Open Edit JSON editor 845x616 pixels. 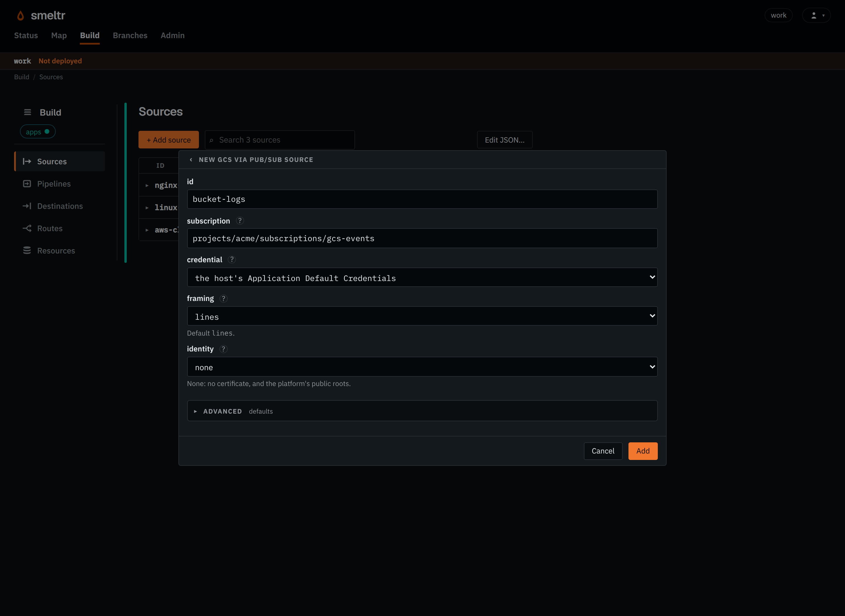click(505, 140)
